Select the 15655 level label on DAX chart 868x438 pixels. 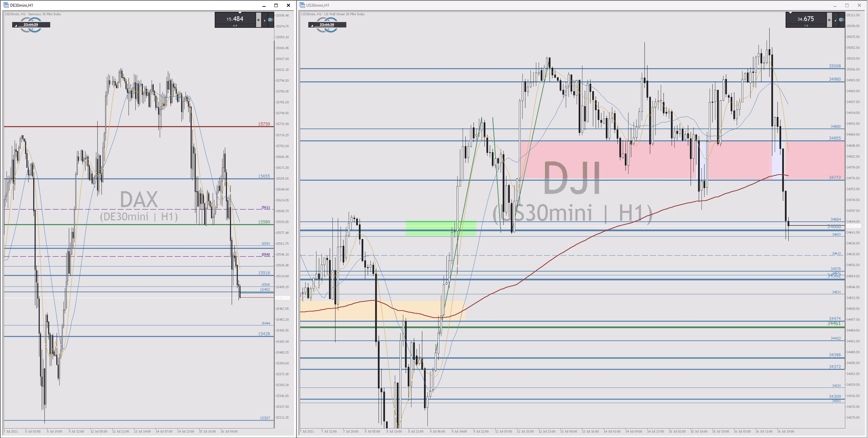point(264,176)
